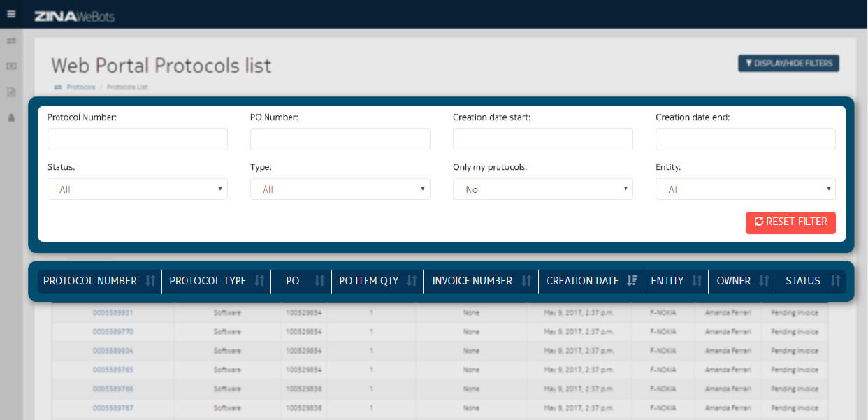Viewport: 868px width, 420px height.
Task: Go to Protocols breadcrumb link
Action: 80,87
